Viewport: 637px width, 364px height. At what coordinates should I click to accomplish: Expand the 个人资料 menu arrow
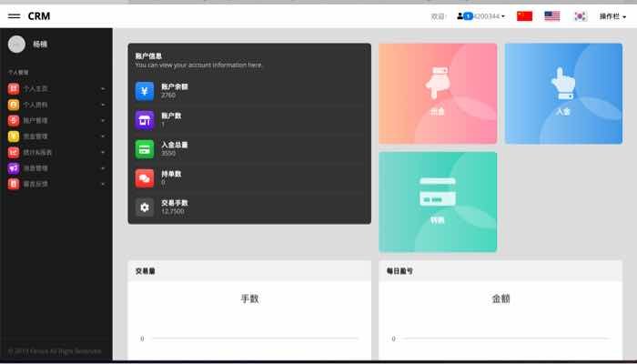(103, 105)
